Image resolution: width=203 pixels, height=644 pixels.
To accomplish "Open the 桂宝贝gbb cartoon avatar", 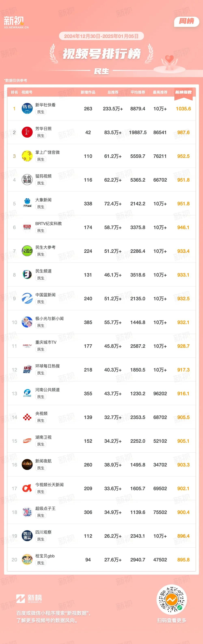I will click(27, 560).
